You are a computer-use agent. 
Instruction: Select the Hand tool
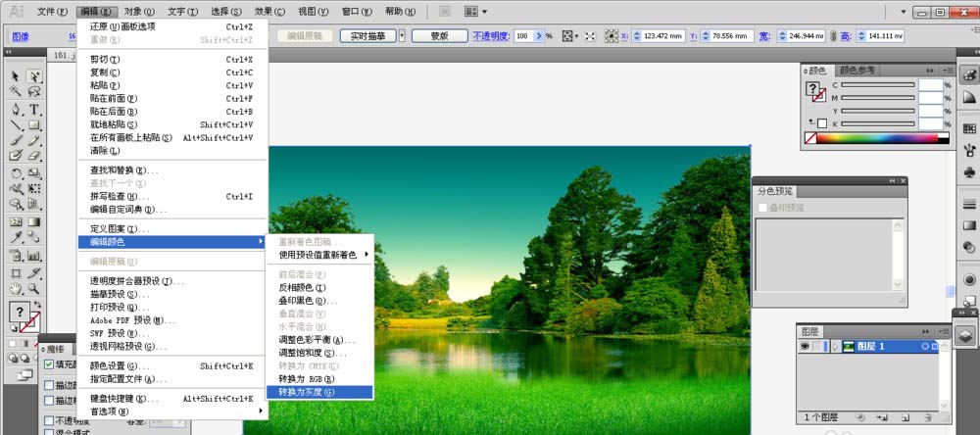pos(16,289)
